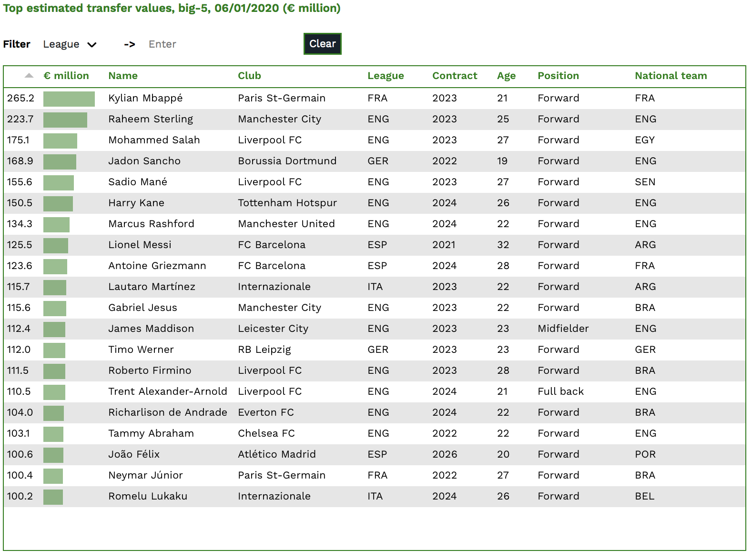
Task: Open the League filter dropdown
Action: point(70,44)
